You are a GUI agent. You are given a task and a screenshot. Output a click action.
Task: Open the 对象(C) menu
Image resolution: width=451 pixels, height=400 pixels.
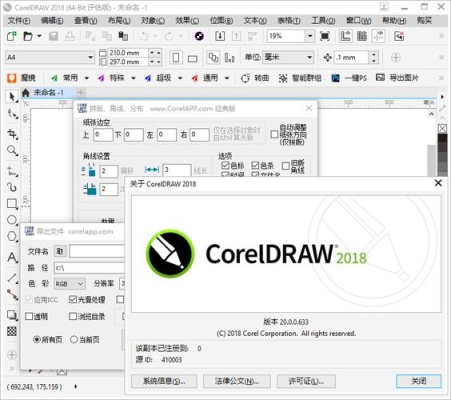pyautogui.click(x=153, y=21)
